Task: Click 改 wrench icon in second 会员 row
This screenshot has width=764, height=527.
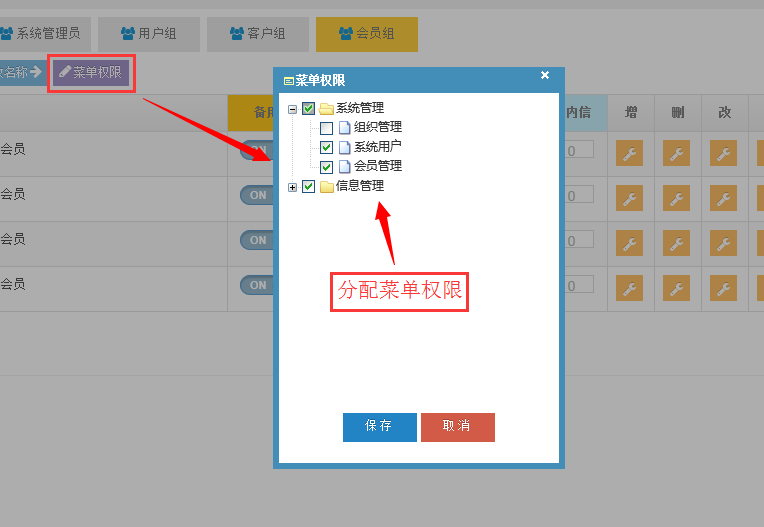Action: click(724, 198)
